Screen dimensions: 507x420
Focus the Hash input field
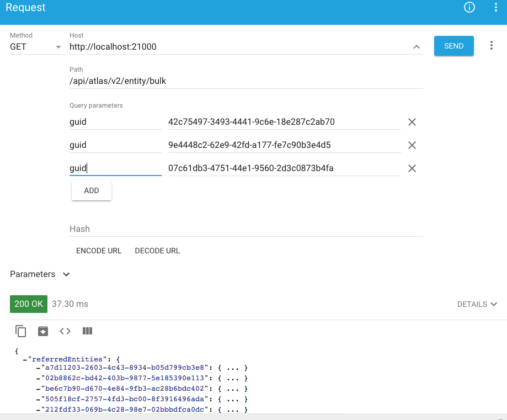coord(246,229)
